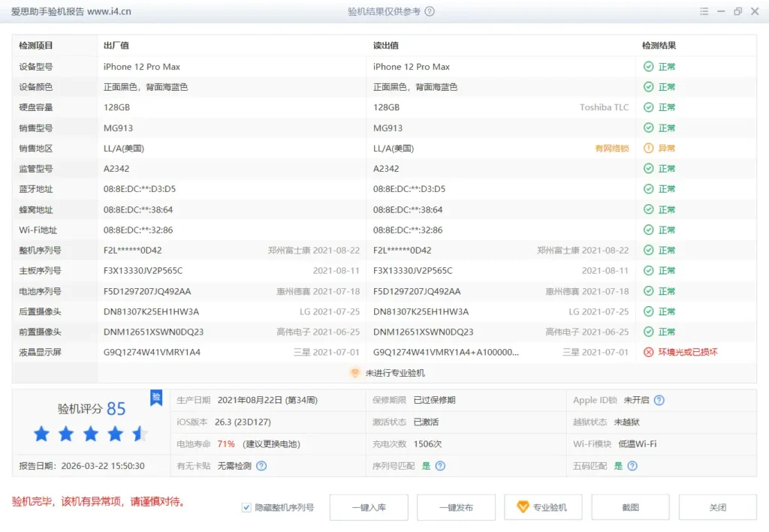Click the 设备型号 正常 check icon
This screenshot has width=769, height=532.
coord(648,67)
